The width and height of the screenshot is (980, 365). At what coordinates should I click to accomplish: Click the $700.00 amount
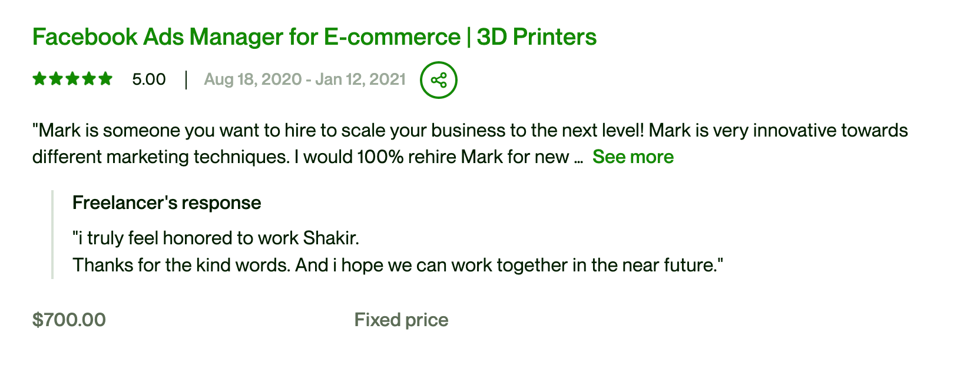[x=69, y=320]
